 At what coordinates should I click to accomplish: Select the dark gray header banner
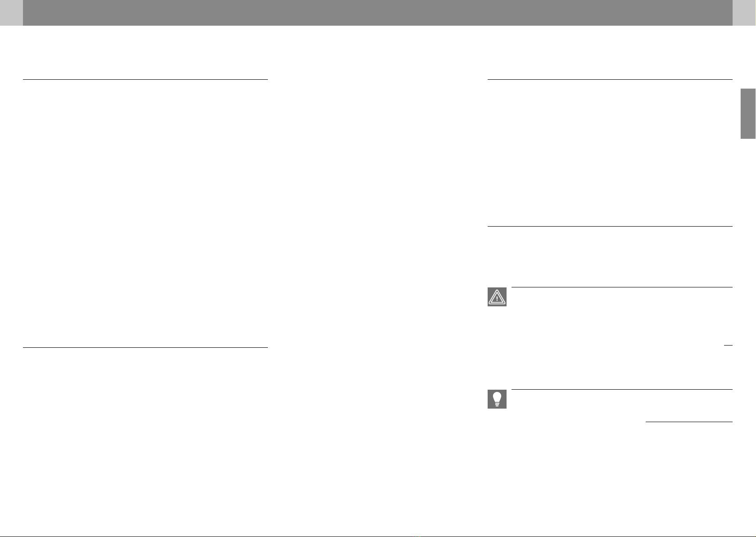click(x=378, y=13)
